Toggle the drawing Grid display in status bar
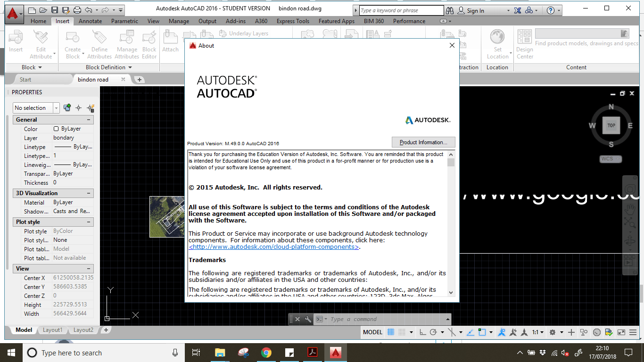 coord(391,332)
